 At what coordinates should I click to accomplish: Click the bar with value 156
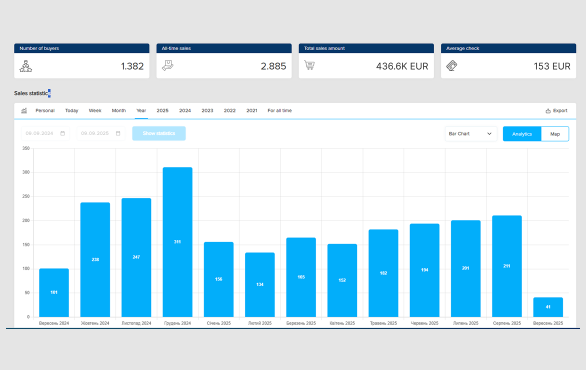tap(219, 280)
